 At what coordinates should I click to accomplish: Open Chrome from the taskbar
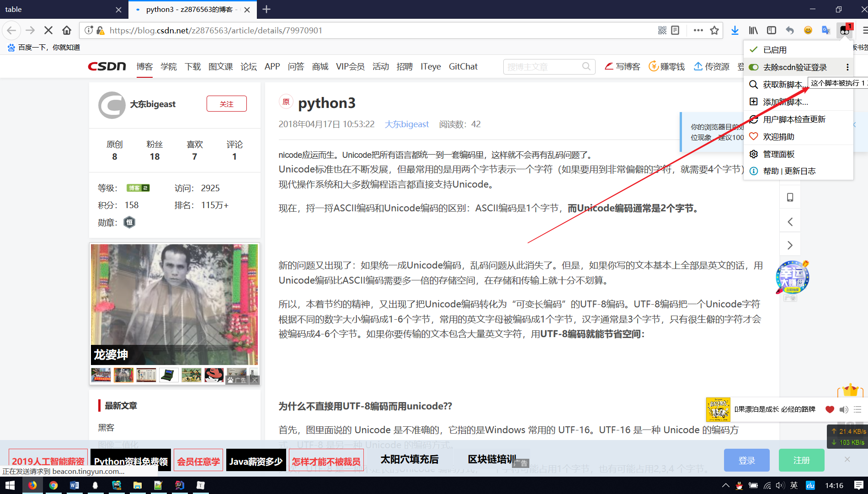[53, 485]
